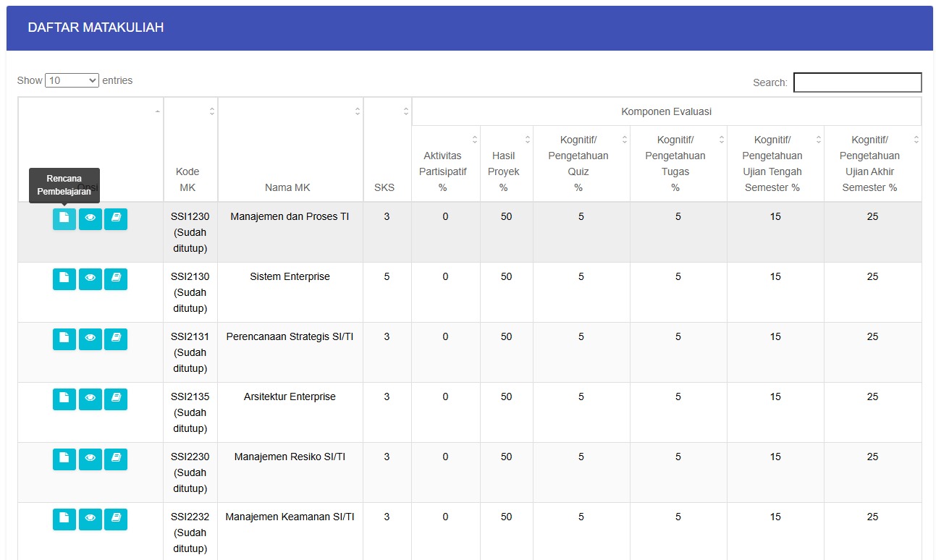Screen dimensions: 936x560
Task: Sort the table by Nama MK column
Action: tap(290, 149)
